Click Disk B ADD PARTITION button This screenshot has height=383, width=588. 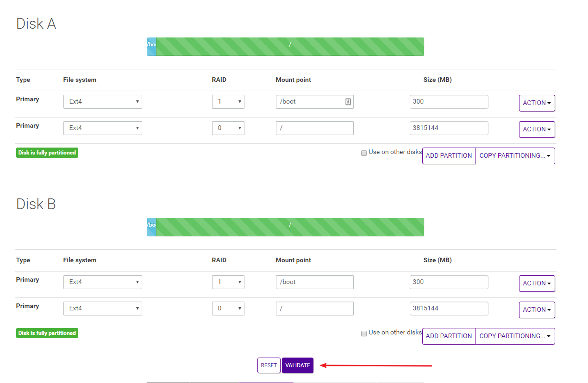(x=449, y=336)
